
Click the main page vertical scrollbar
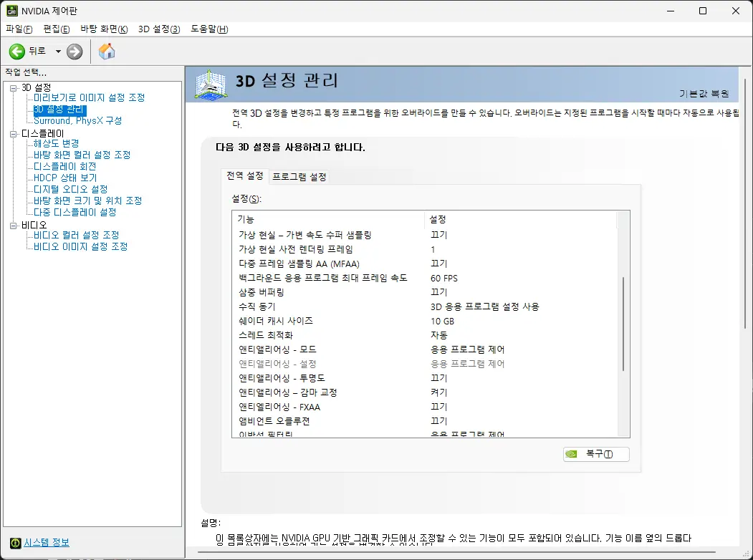click(745, 204)
